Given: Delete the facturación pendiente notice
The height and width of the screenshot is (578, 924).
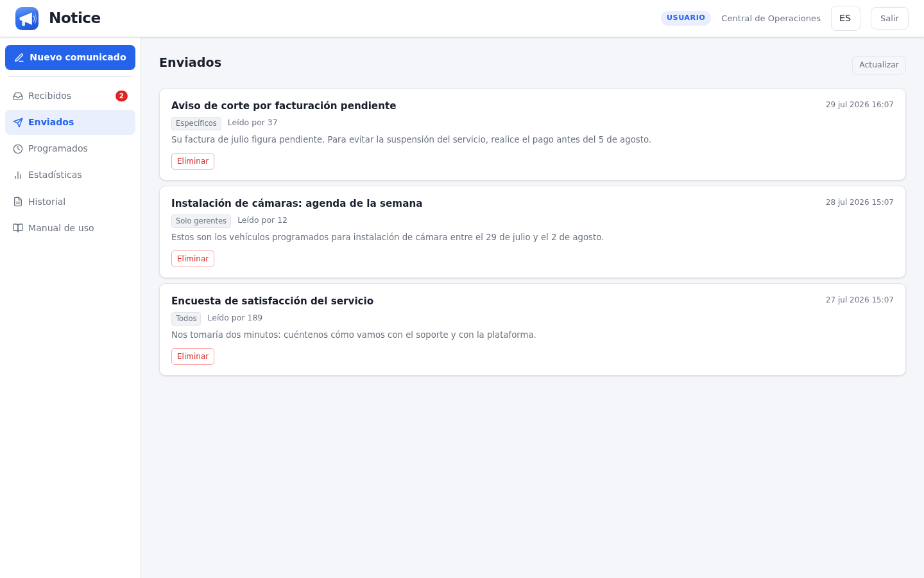Looking at the screenshot, I should tap(193, 161).
